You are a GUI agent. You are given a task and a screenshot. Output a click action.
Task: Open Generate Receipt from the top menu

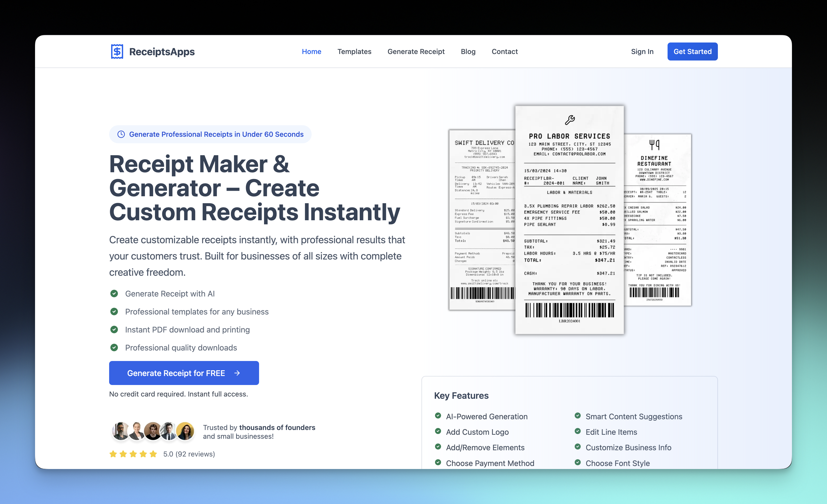click(x=416, y=52)
